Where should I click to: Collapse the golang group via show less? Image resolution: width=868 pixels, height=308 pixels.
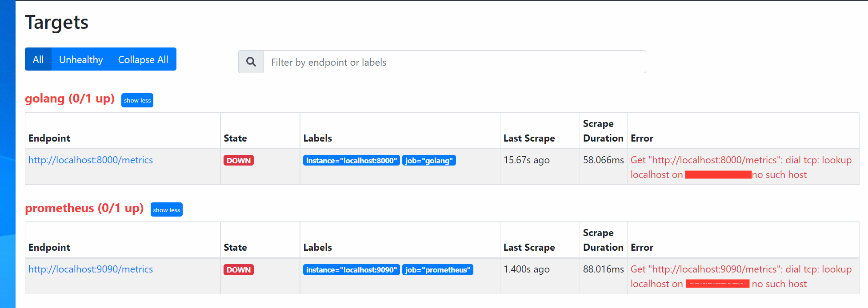coord(137,100)
